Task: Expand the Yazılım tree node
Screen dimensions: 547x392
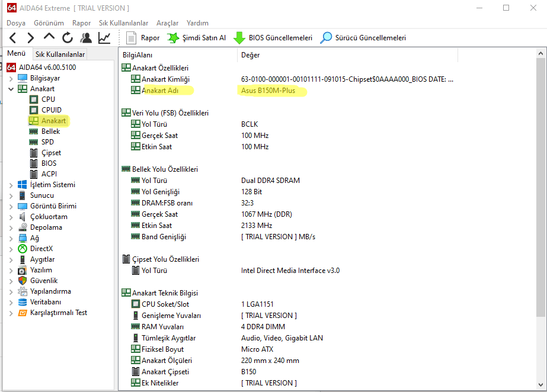Action: (11, 271)
